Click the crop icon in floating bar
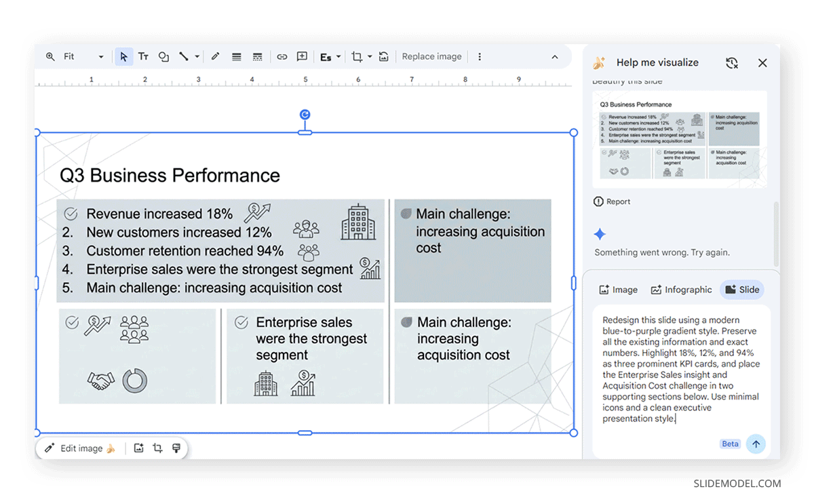The image size is (814, 504). point(157,448)
